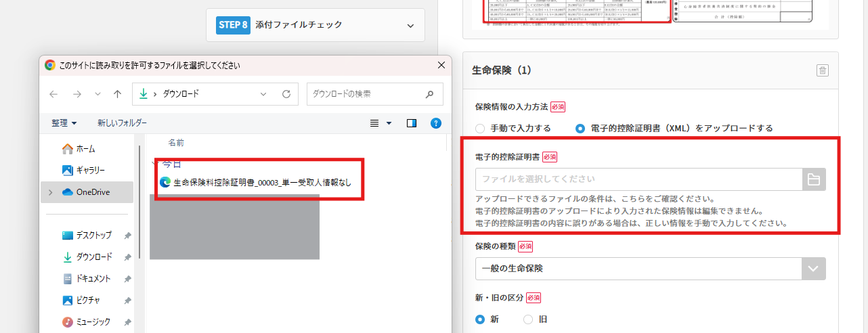This screenshot has width=868, height=333.
Task: Expand the STEP 8 添付ファイルチェック section
Action: pyautogui.click(x=316, y=25)
